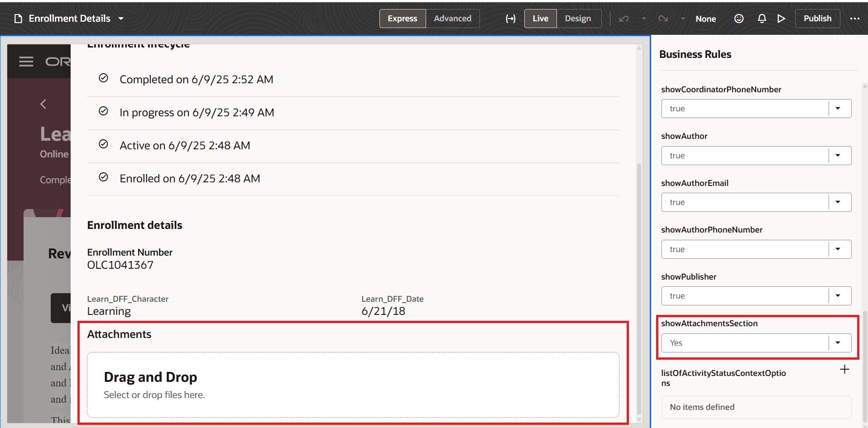
Task: Click the Enrollment details heading
Action: (x=134, y=225)
